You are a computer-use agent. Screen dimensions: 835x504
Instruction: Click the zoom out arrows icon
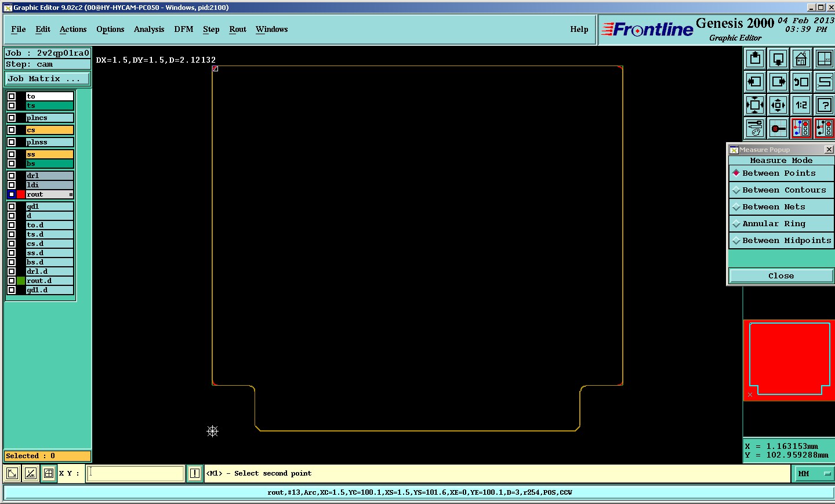(778, 105)
